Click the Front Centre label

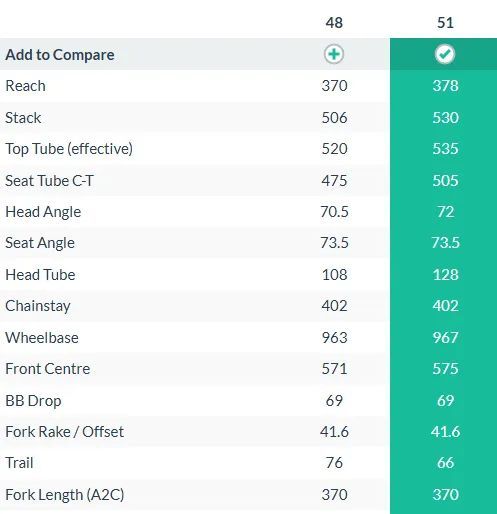[x=48, y=369]
